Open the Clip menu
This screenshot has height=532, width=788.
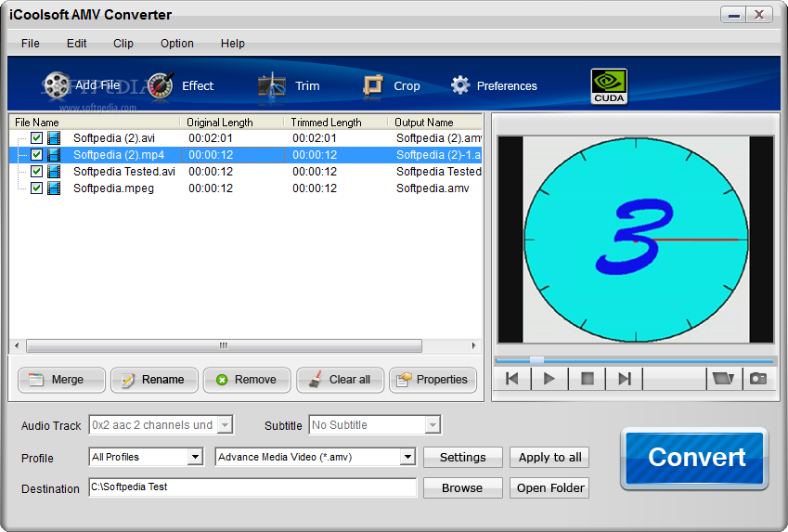[x=123, y=44]
